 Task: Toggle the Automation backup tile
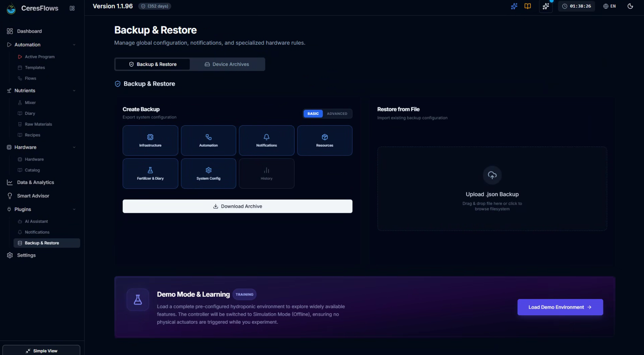coord(209,140)
